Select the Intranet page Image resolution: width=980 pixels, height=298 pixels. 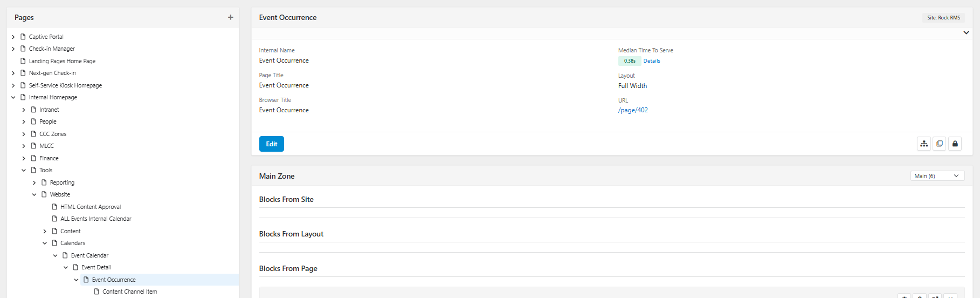tap(49, 110)
